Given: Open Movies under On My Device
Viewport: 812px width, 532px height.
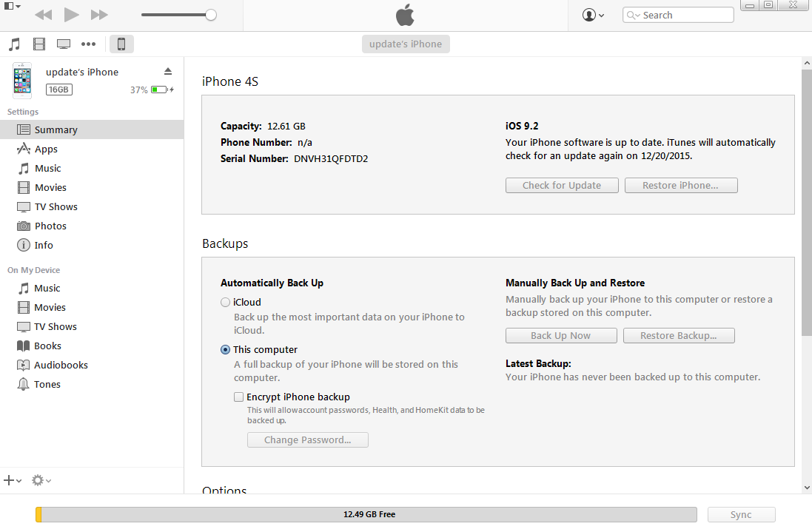Looking at the screenshot, I should click(x=92, y=307).
